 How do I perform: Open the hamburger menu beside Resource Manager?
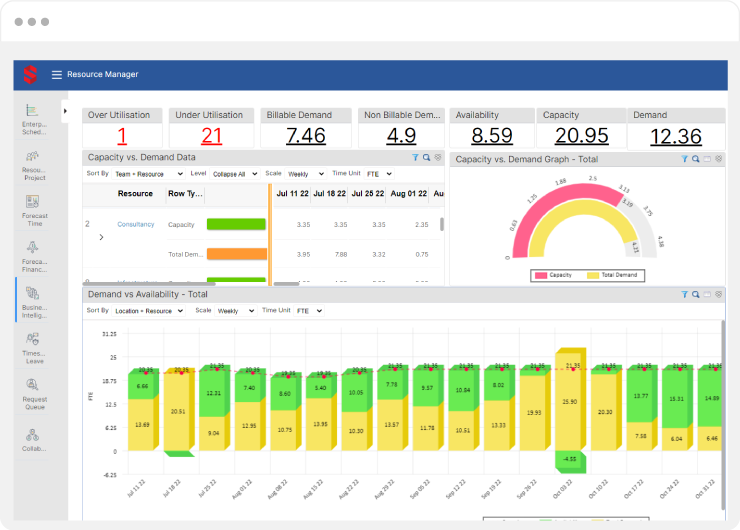coord(57,75)
